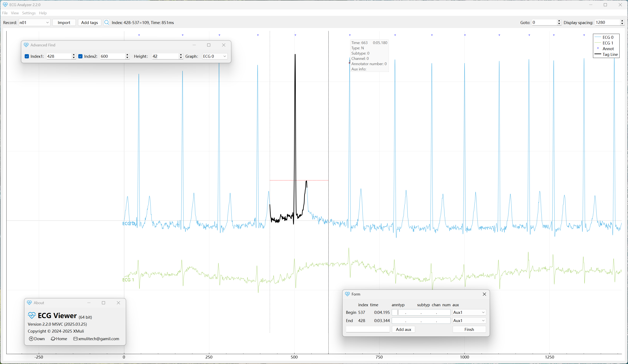The image size is (628, 364).
Task: Click the Advanced Find heart title icon
Action: (26, 45)
